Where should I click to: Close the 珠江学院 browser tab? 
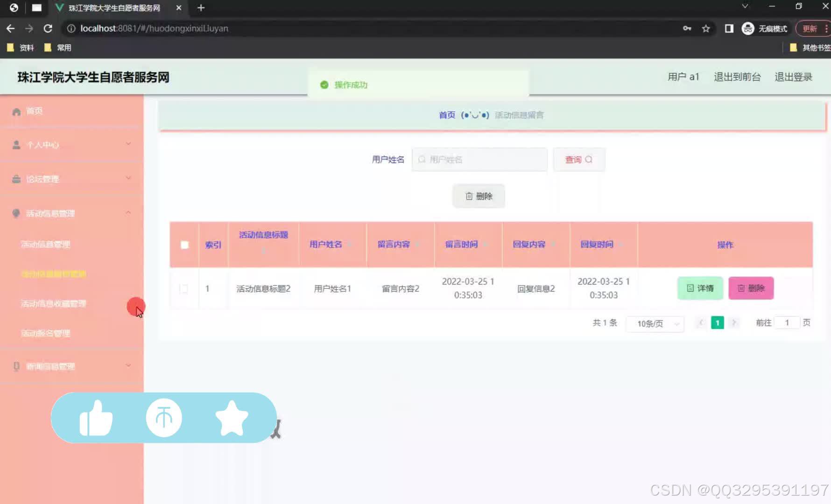pyautogui.click(x=179, y=8)
